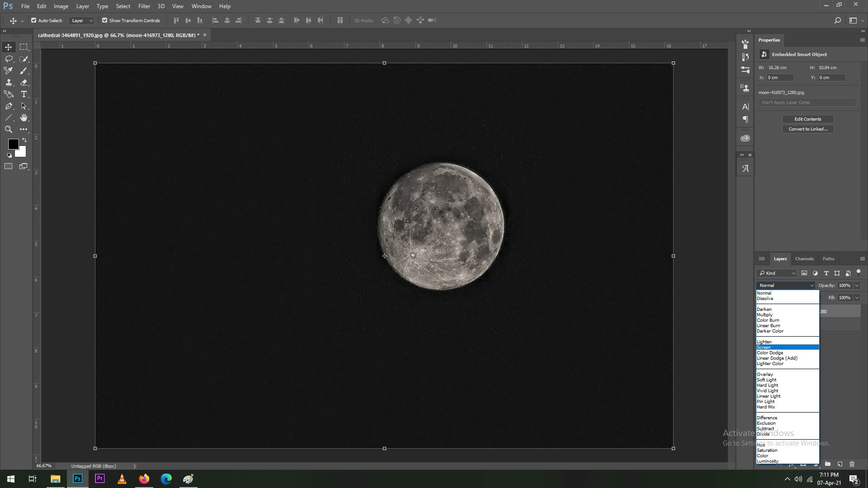
Task: Open the Kind filter dropdown
Action: pyautogui.click(x=777, y=273)
